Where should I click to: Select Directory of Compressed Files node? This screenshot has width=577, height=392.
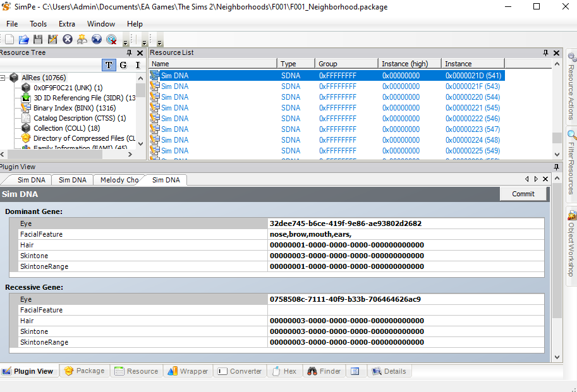pos(84,138)
